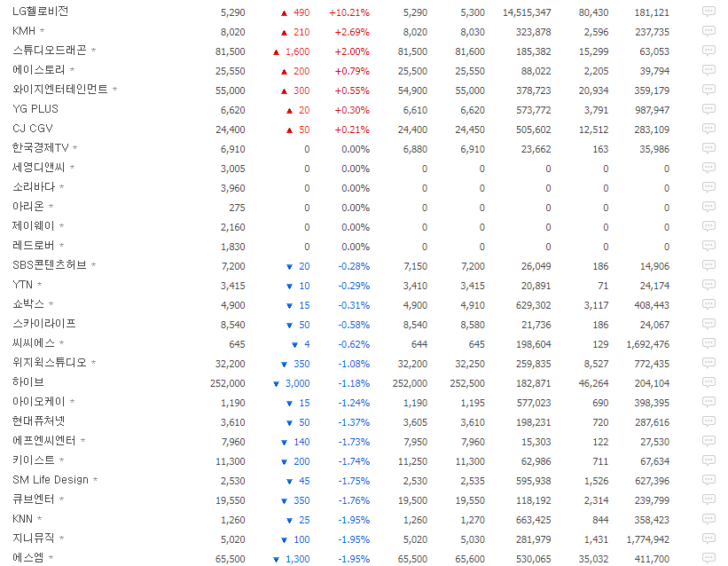This screenshot has width=728, height=566.
Task: Open the KMH stock link
Action: [24, 31]
